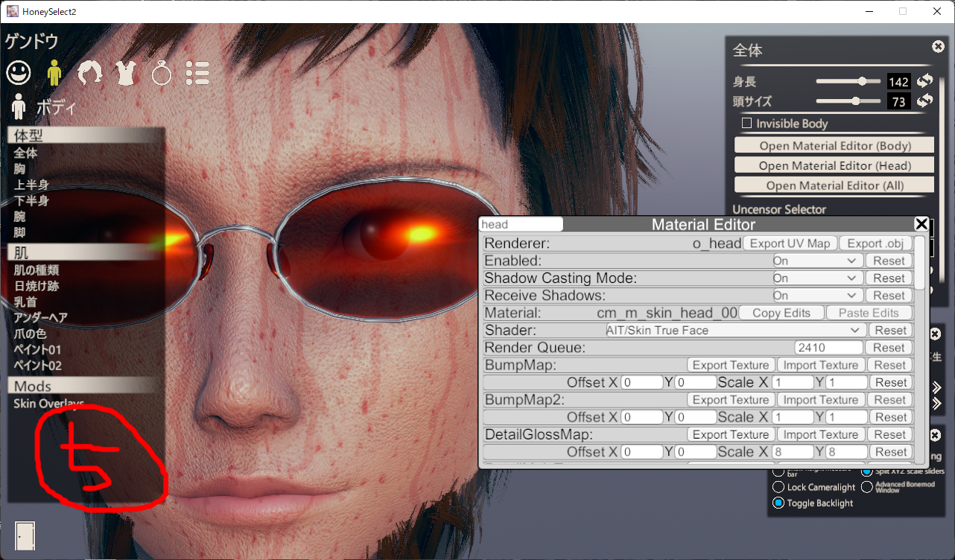
Task: Close the Material Editor window
Action: (921, 224)
